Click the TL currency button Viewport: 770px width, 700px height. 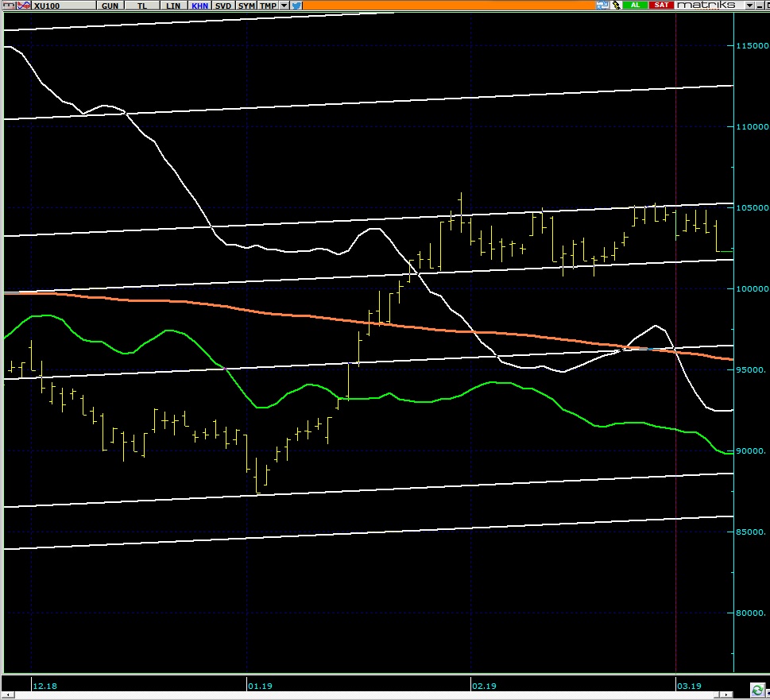point(142,6)
